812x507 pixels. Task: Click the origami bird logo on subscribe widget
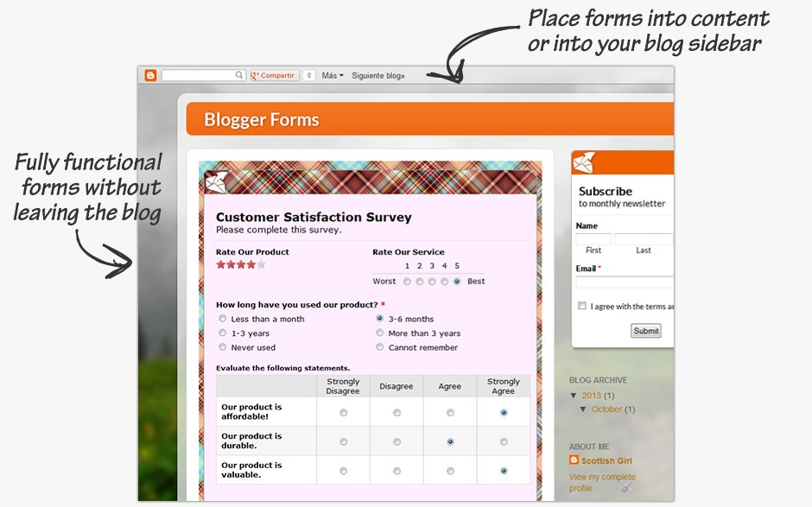pyautogui.click(x=585, y=162)
